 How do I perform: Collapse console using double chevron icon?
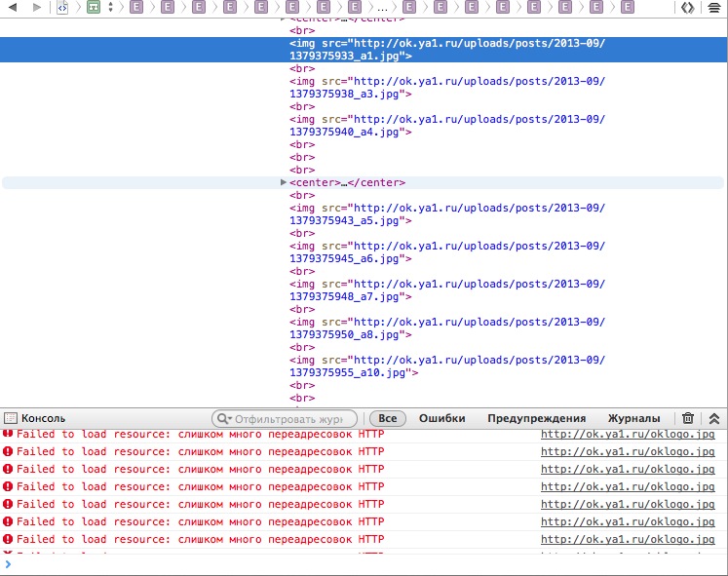[713, 418]
